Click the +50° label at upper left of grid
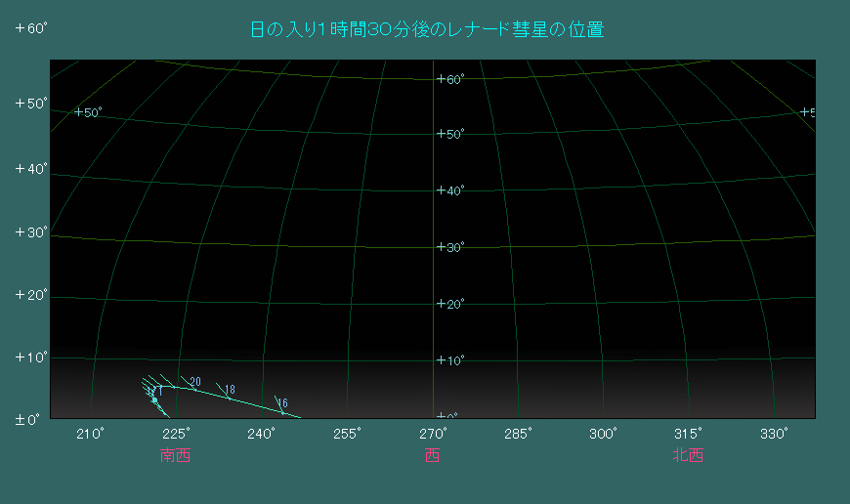The image size is (850, 504). click(89, 112)
